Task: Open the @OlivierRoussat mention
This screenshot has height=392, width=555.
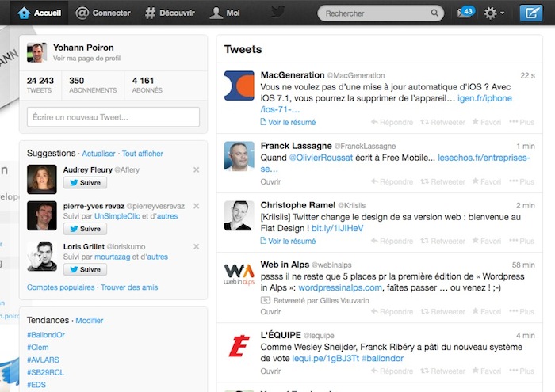Action: [x=321, y=158]
